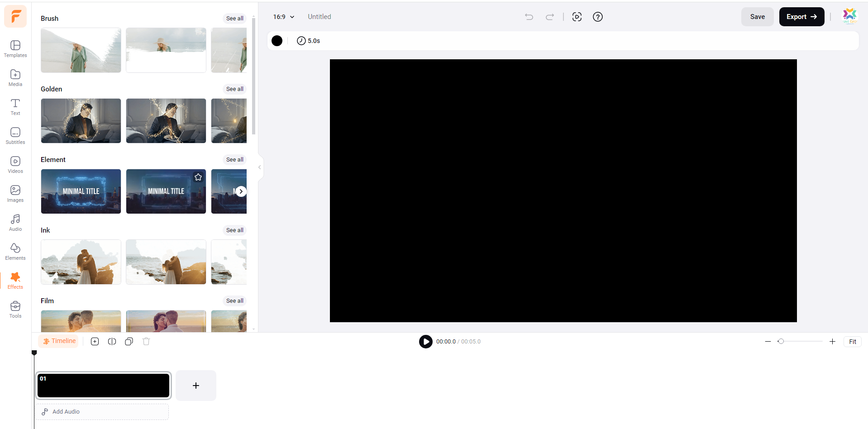The image size is (868, 429).
Task: Click the redo arrow icon
Action: coord(550,17)
